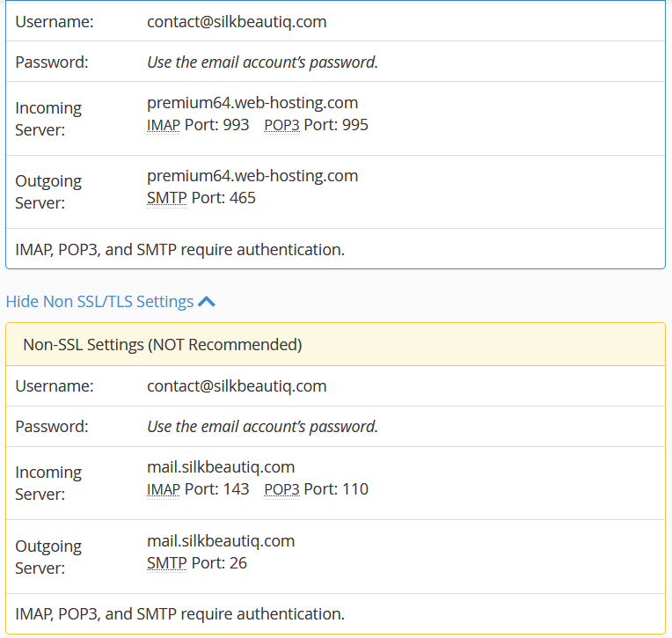672x638 pixels.
Task: Click the SMTP abbreviation beside port 465
Action: [x=166, y=198]
